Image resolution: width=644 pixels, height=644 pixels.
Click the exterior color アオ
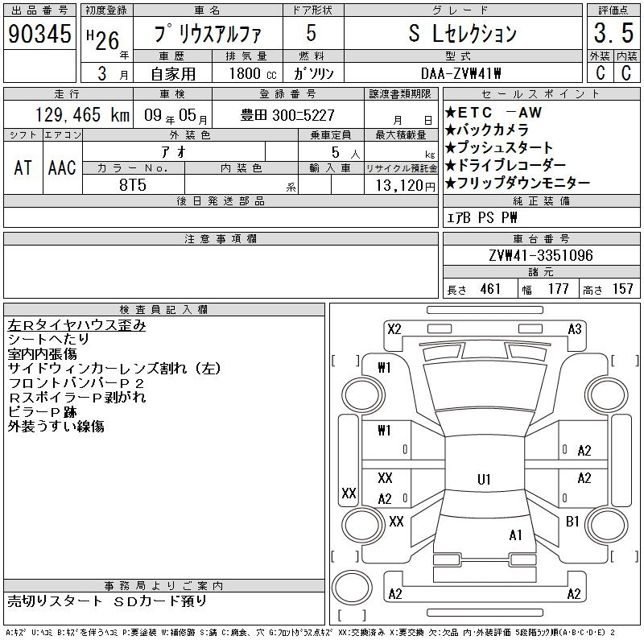[x=174, y=152]
